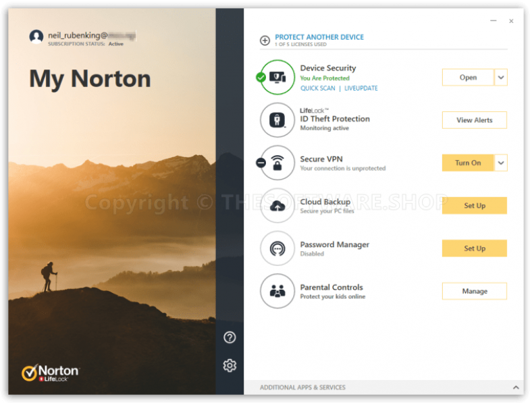This screenshot has width=532, height=403.
Task: Click the Device Security shield icon
Action: 277,78
